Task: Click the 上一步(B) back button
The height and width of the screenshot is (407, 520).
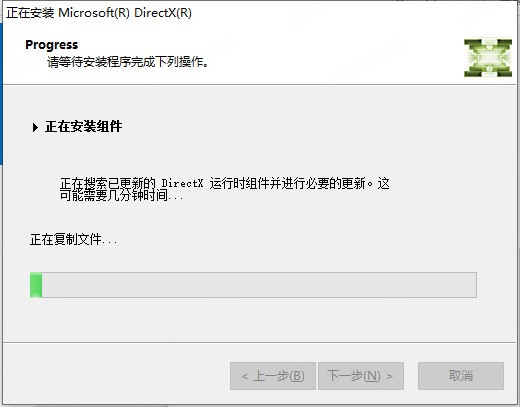Action: [x=273, y=376]
